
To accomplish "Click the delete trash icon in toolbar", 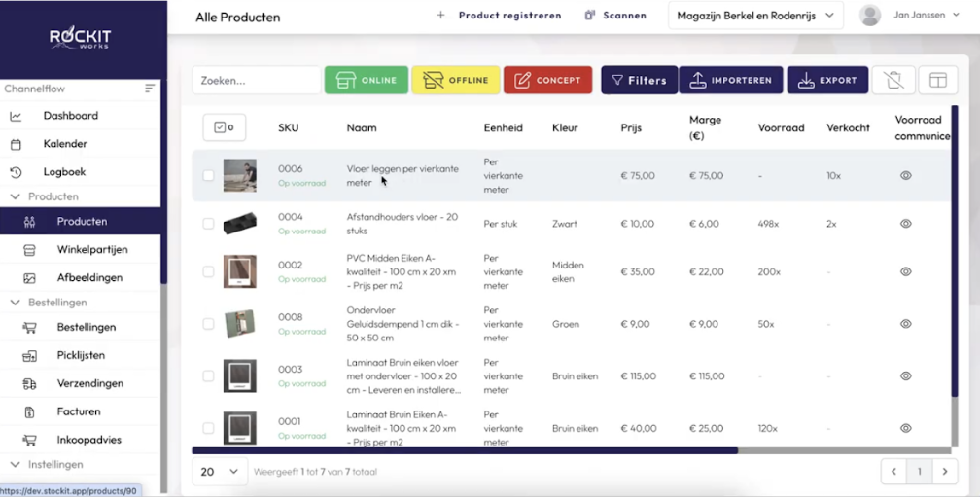I will [893, 80].
